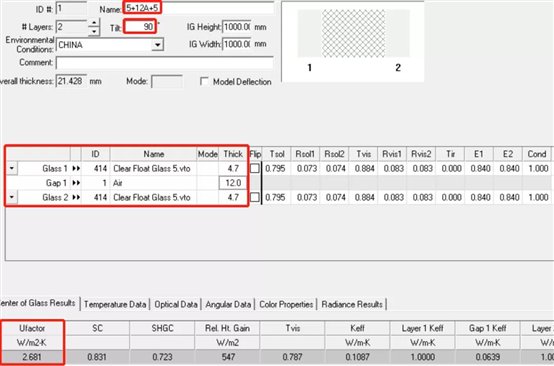Click the Comment input field
This screenshot has height=366, width=554.
165,63
